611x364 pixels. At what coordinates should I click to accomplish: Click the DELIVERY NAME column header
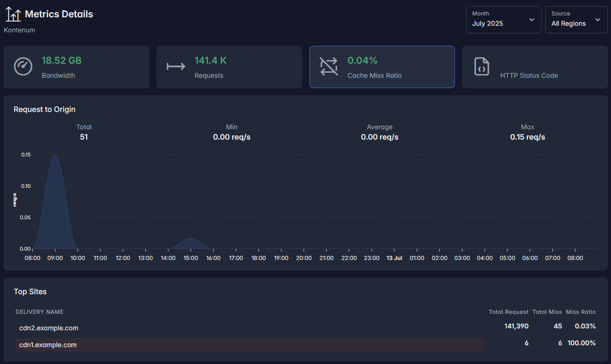pos(39,312)
